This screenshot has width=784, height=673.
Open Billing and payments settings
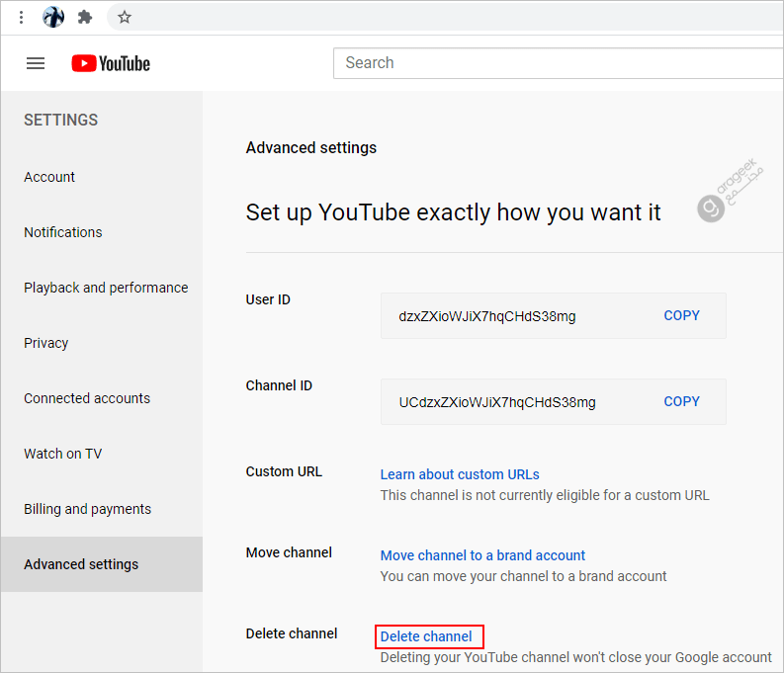pos(88,509)
